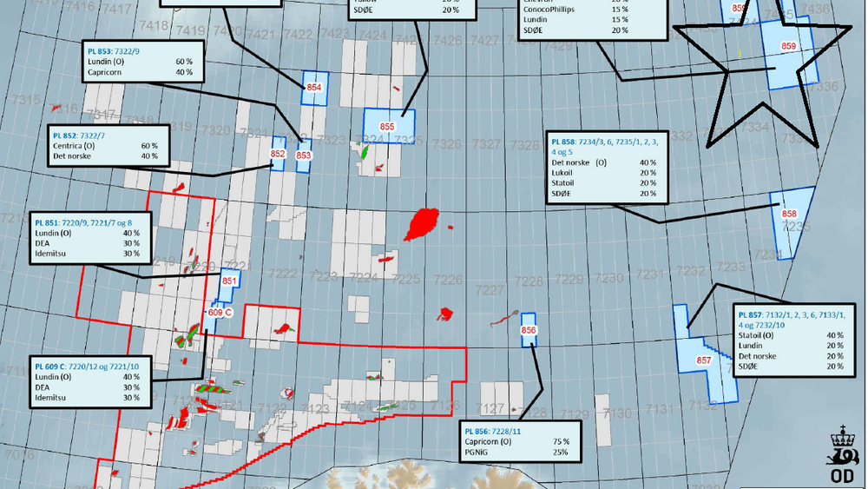
Task: Click Centrica (O) in PL 852 box
Action: (x=74, y=146)
